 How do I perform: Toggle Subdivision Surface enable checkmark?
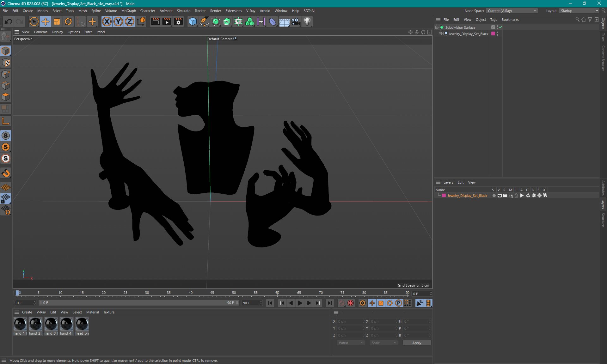(500, 27)
